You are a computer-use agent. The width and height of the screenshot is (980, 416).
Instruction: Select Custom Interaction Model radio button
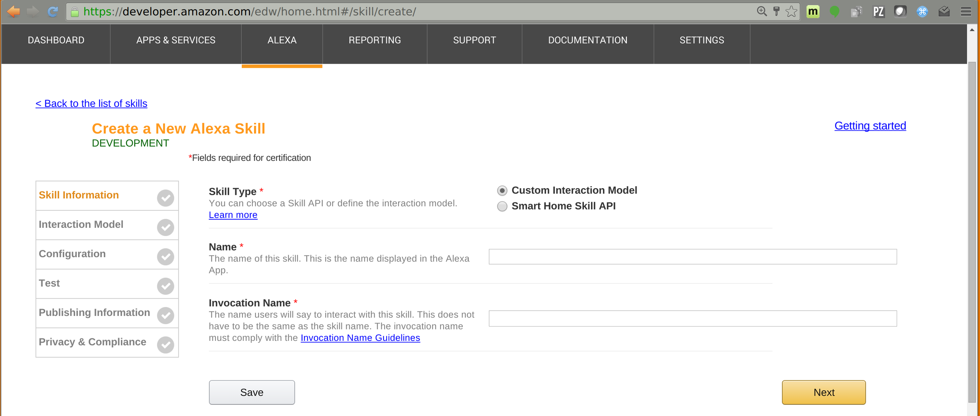coord(502,191)
